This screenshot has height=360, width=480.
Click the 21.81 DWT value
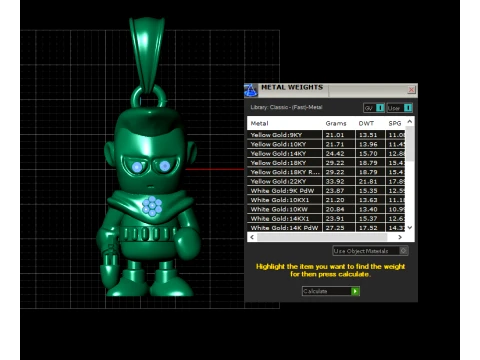[368, 181]
